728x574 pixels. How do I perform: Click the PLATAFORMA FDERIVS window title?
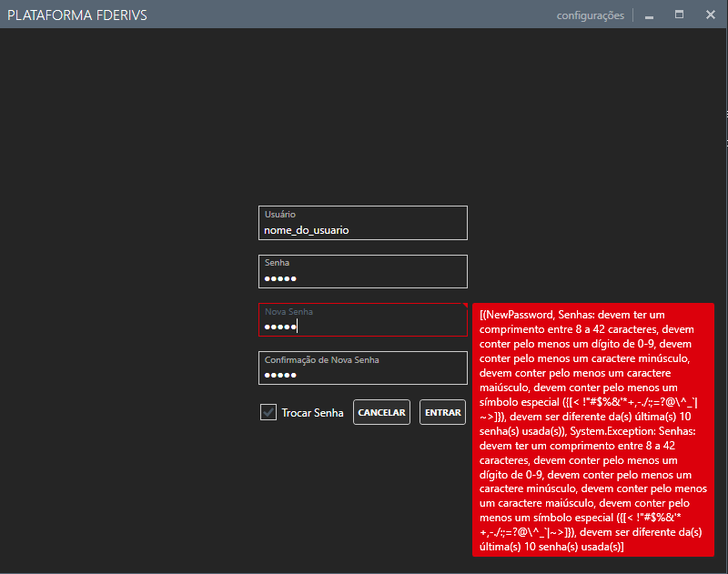(76, 15)
